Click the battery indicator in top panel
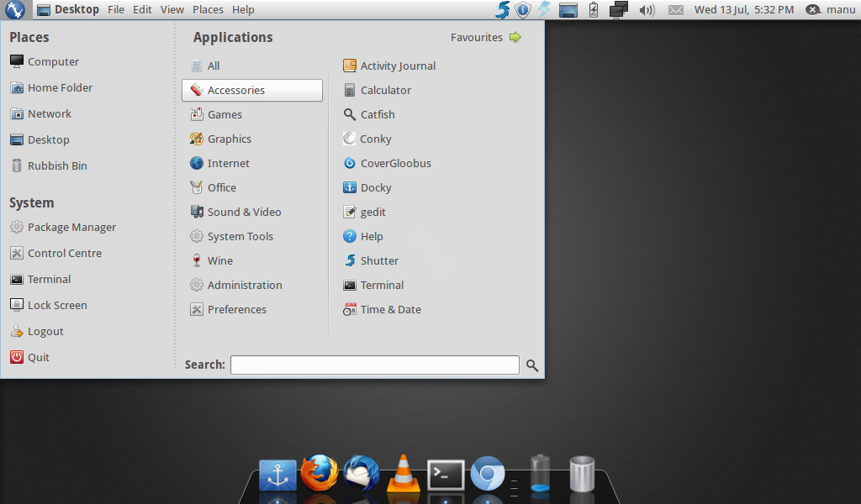Screen dimensions: 861x504 point(594,10)
